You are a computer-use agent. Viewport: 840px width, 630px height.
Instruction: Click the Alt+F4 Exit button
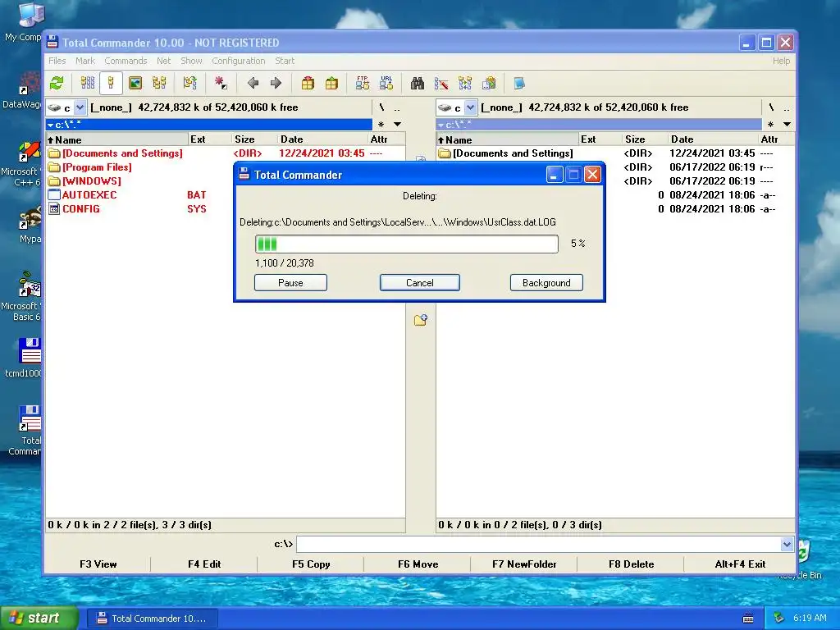tap(740, 564)
